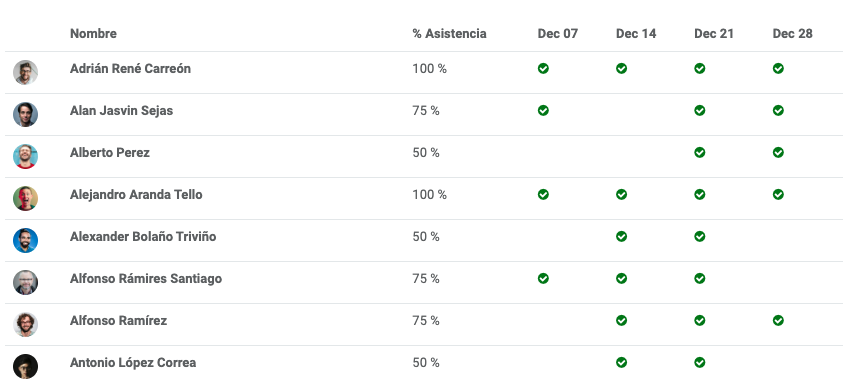
Task: Toggle Alan Jasvin Sejas's empty Dec 14 attendance cell
Action: (621, 110)
